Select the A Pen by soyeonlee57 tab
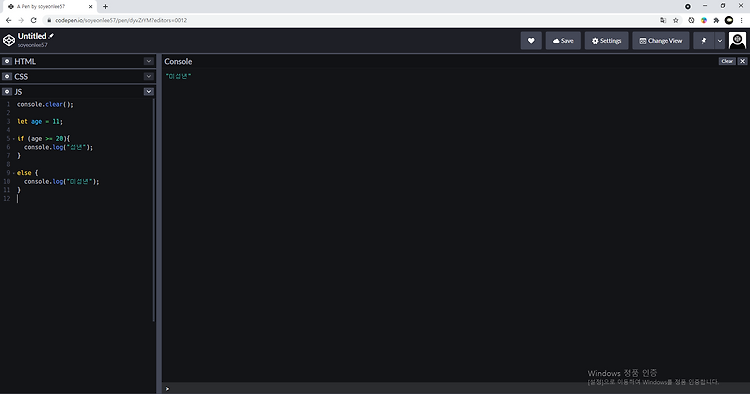Screen dimensions: 750x394 (x=49, y=7)
